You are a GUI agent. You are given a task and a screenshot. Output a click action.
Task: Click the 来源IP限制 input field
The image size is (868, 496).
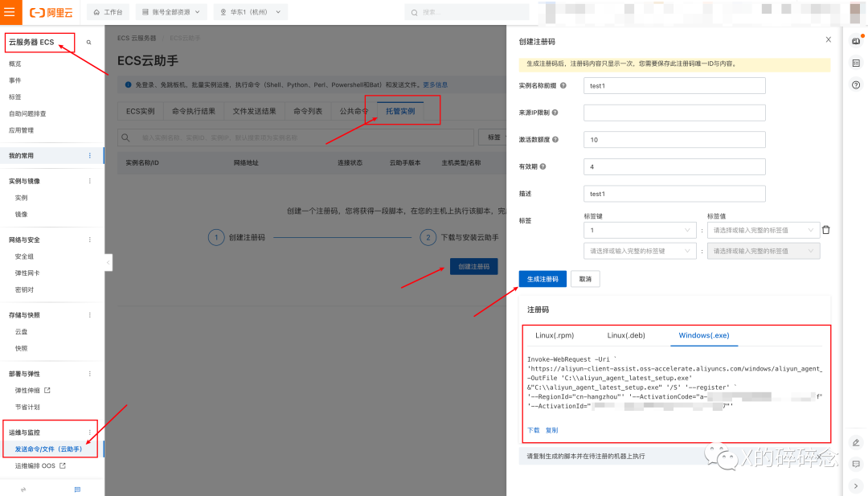(674, 113)
